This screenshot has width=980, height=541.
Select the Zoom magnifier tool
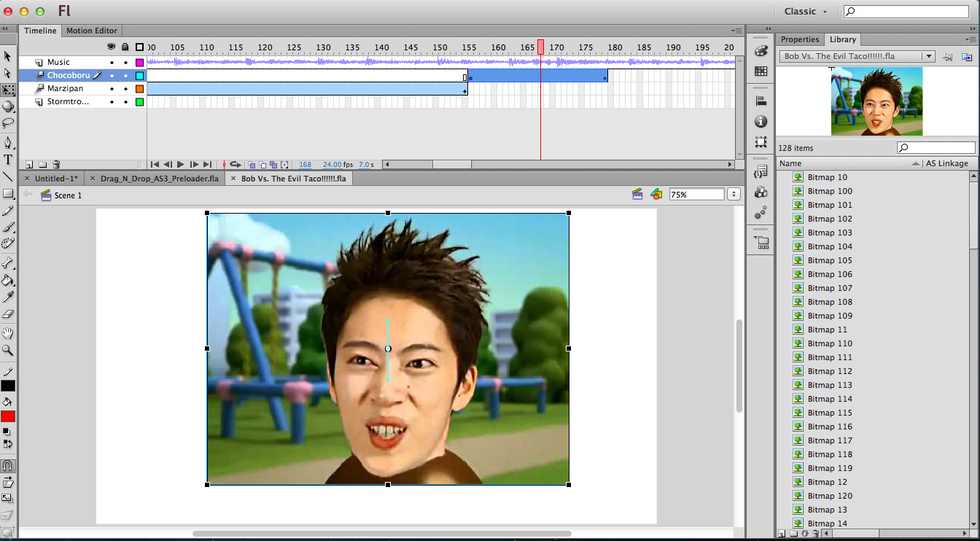click(x=8, y=351)
